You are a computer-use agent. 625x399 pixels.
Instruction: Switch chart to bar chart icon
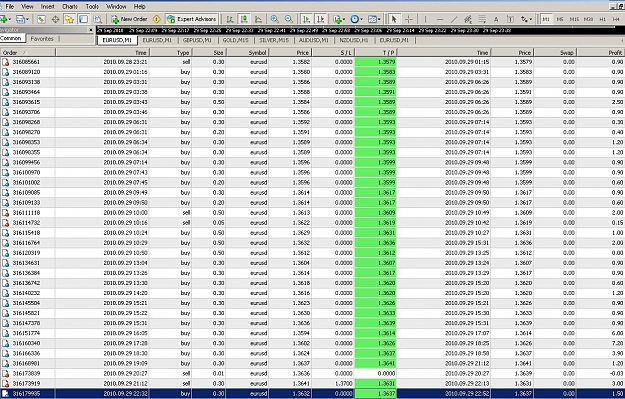(230, 19)
